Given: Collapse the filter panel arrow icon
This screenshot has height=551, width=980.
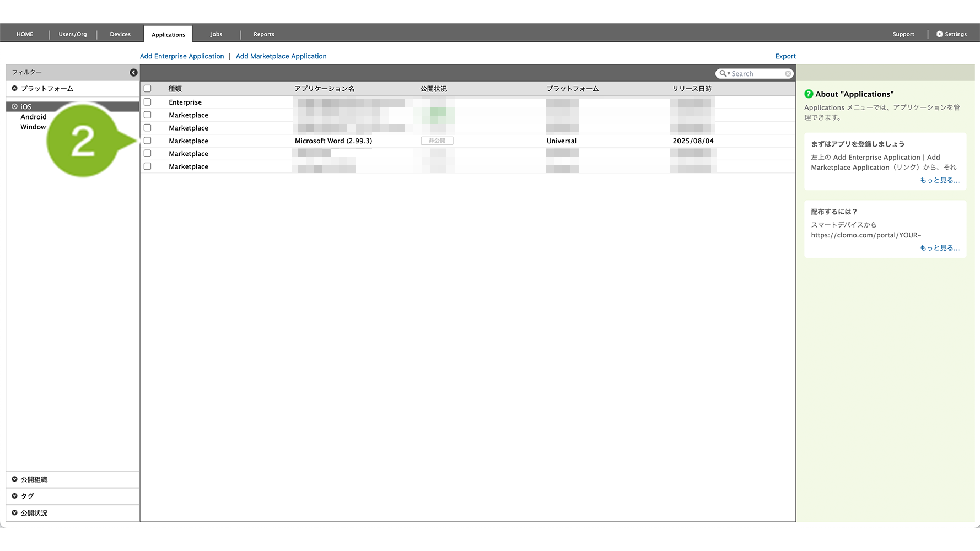Looking at the screenshot, I should pos(133,73).
